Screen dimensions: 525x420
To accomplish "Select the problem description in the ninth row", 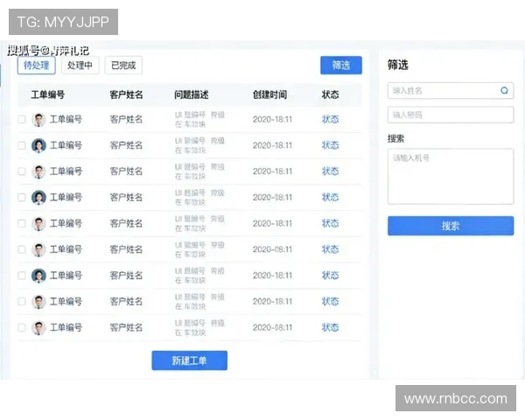I will click(199, 328).
